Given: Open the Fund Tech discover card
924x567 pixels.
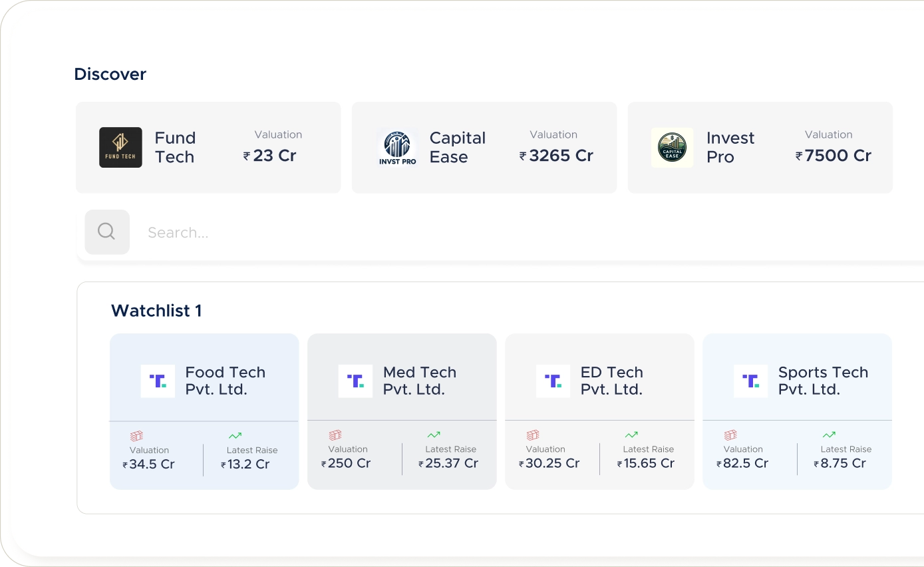Looking at the screenshot, I should 208,148.
